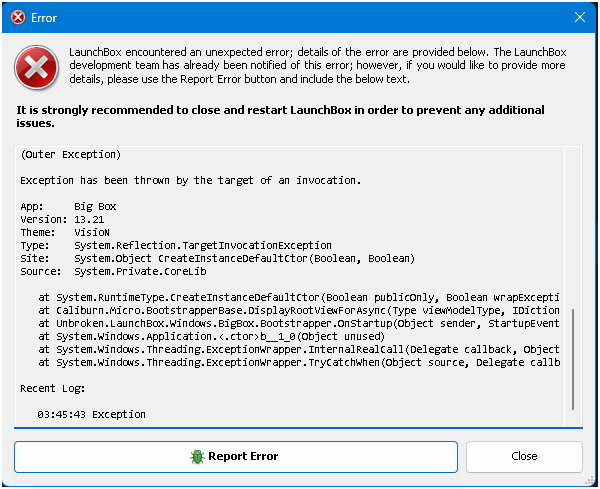Screen dimensions: 600x489
Task: Close the Error dialog with the title bar X
Action: coord(580,17)
